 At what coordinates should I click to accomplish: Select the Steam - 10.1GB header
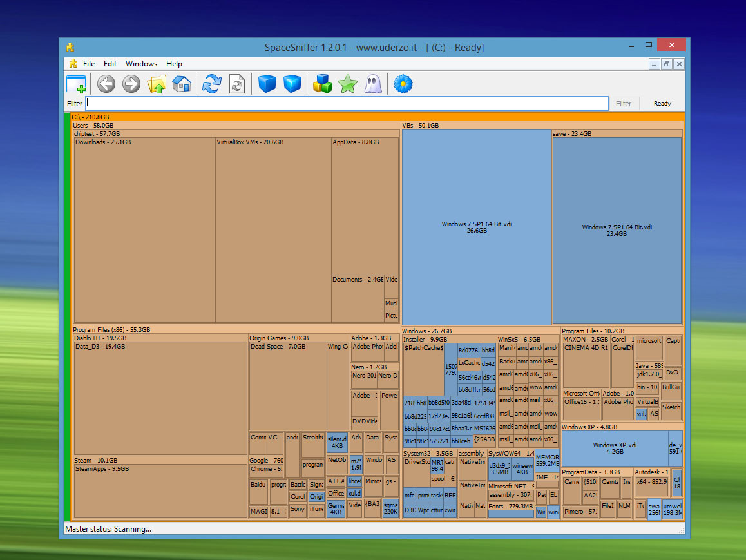pyautogui.click(x=160, y=461)
